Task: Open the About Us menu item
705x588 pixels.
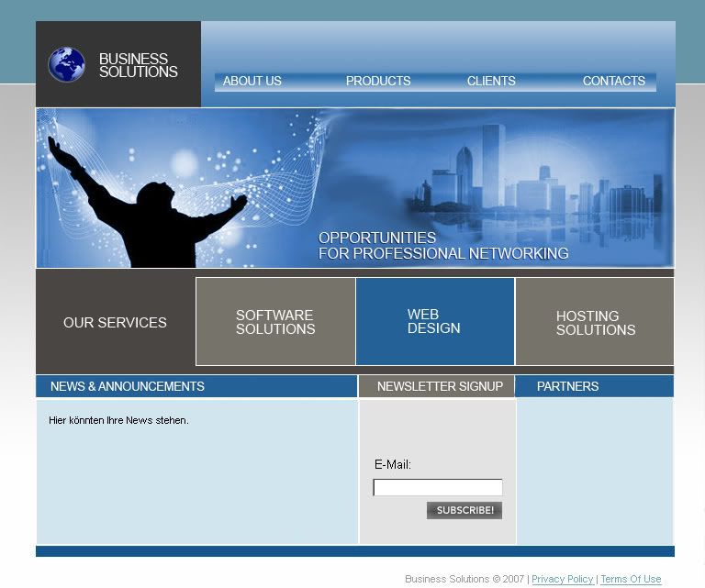Action: [x=252, y=82]
